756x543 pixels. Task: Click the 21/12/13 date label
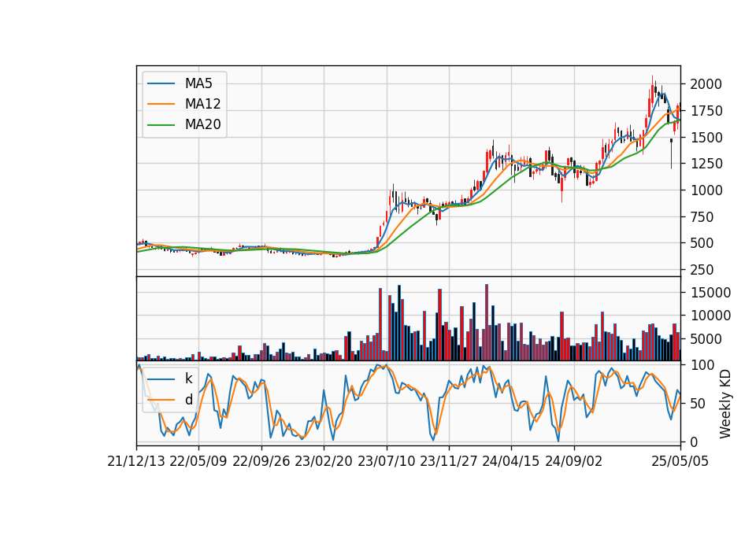coord(136,461)
